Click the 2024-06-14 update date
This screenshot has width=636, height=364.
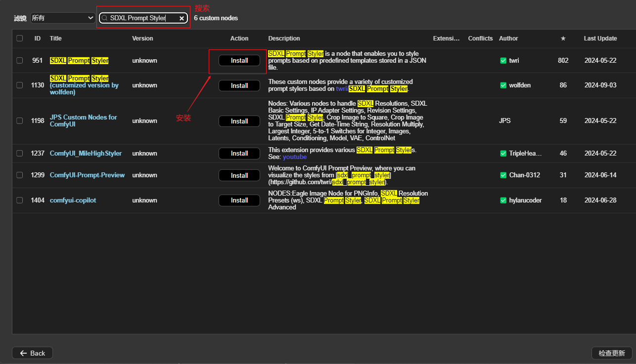[x=600, y=175]
